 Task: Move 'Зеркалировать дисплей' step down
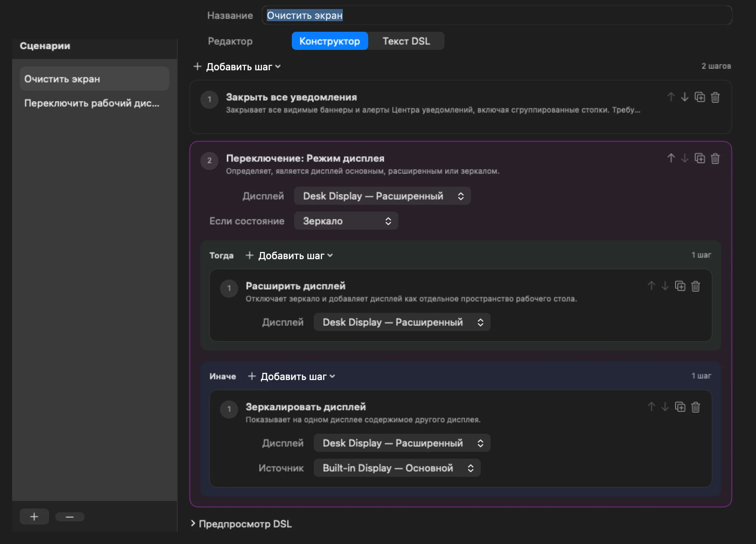665,407
